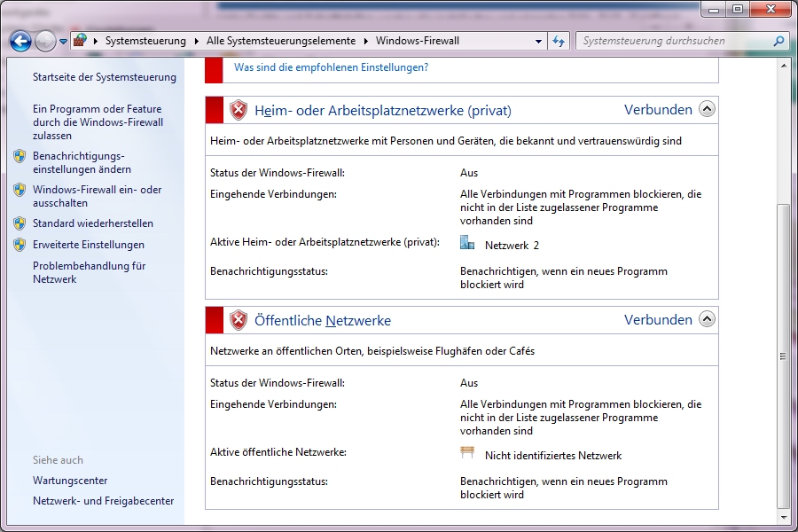Click the Netzwerk 2 building icon
Screen dimensions: 798x532
point(467,242)
